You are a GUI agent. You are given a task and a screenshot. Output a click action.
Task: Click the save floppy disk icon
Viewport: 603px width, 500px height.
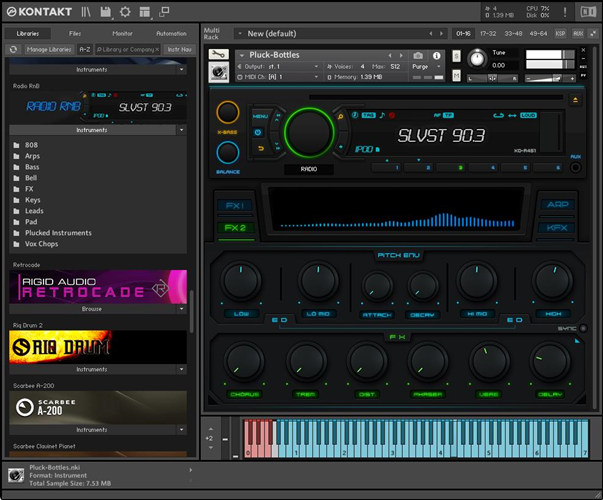tap(106, 12)
